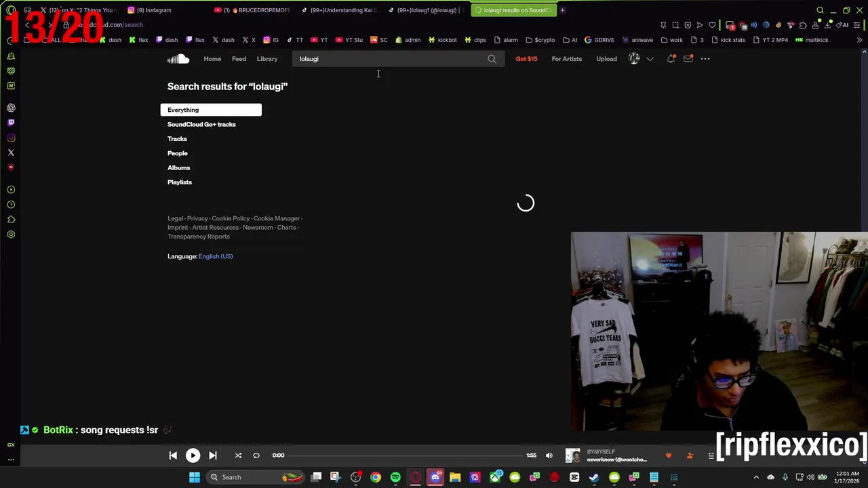
Task: Click the search magnifier icon in SoundCloud
Action: pyautogui.click(x=492, y=59)
